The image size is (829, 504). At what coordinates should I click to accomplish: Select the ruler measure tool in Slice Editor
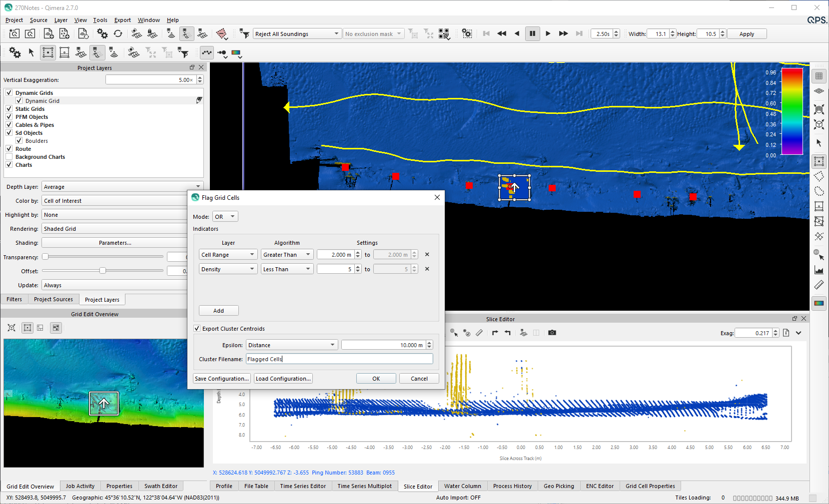[x=479, y=333]
